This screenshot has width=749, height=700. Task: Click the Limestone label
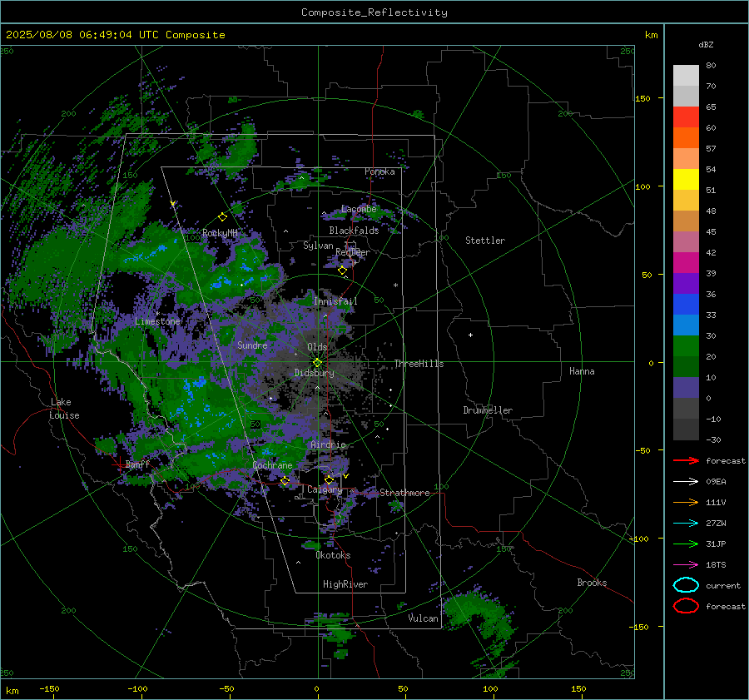click(157, 321)
